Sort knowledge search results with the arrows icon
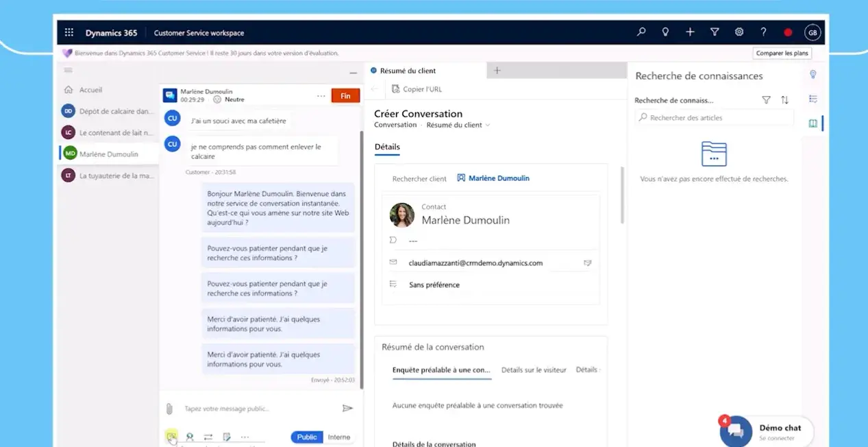 click(784, 100)
